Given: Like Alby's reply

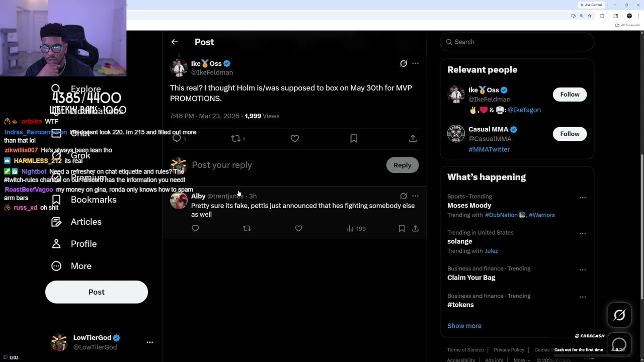Looking at the screenshot, I should click(x=298, y=228).
